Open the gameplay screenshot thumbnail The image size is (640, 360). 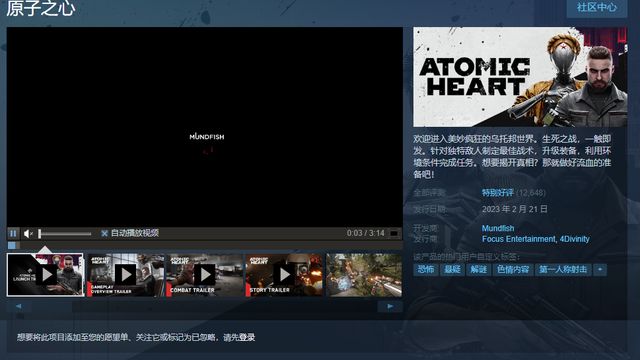point(364,275)
